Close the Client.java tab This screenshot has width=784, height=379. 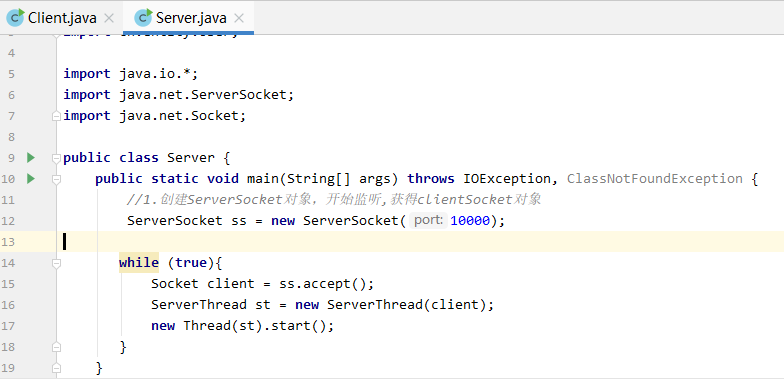pyautogui.click(x=109, y=18)
